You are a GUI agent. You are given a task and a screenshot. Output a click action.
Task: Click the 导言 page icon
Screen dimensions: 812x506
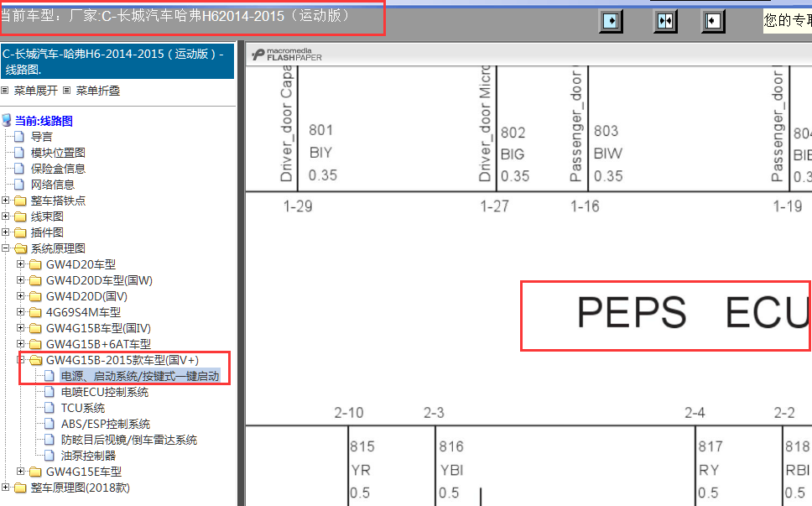pyautogui.click(x=19, y=137)
